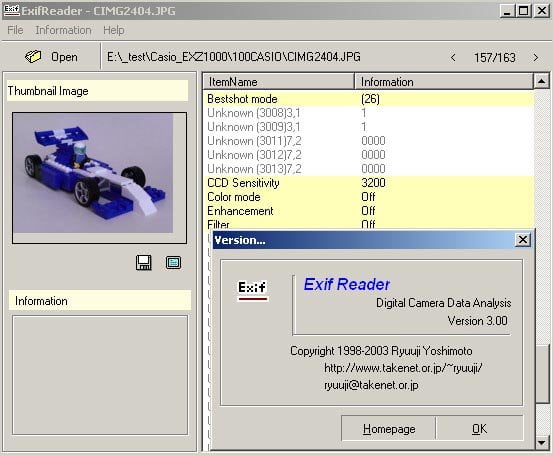The width and height of the screenshot is (553, 455).
Task: Select the CCD Sensitivity row
Action: click(369, 183)
